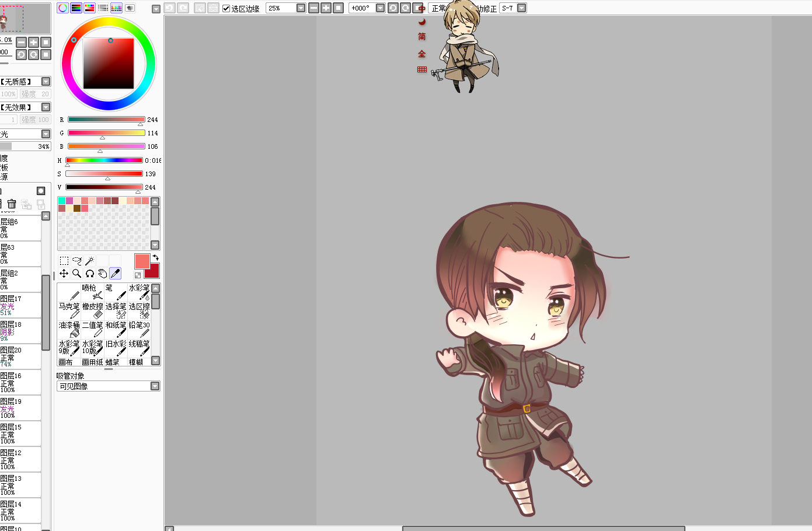This screenshot has width=812, height=531.
Task: Choose the 二值笔 binary pen
Action: click(x=92, y=329)
